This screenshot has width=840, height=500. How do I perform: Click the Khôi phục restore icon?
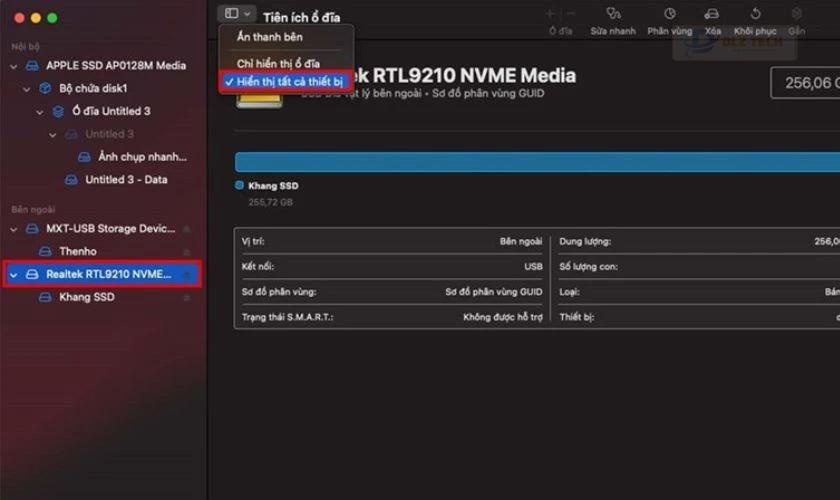pos(755,14)
